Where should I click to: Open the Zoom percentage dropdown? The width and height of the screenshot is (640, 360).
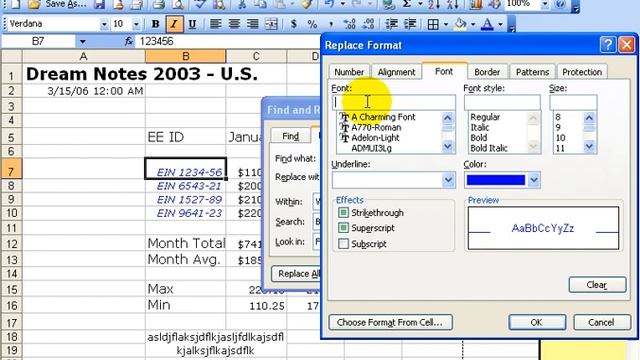point(545,4)
